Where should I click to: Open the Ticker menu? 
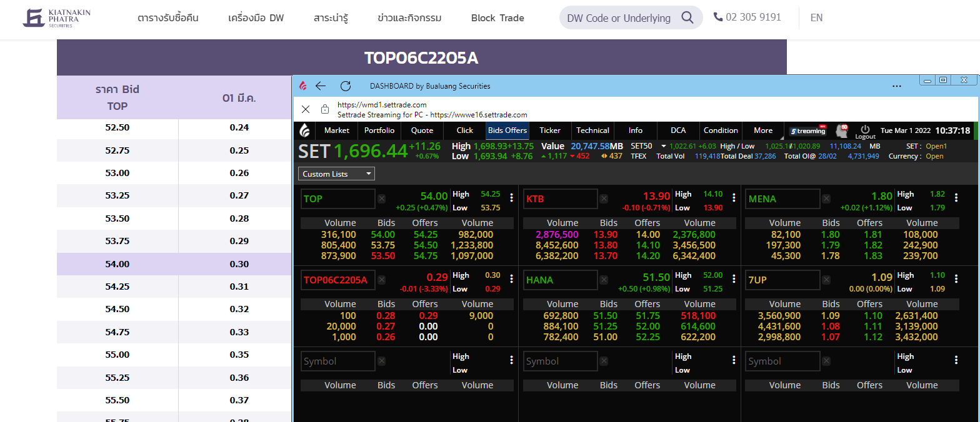pyautogui.click(x=550, y=130)
